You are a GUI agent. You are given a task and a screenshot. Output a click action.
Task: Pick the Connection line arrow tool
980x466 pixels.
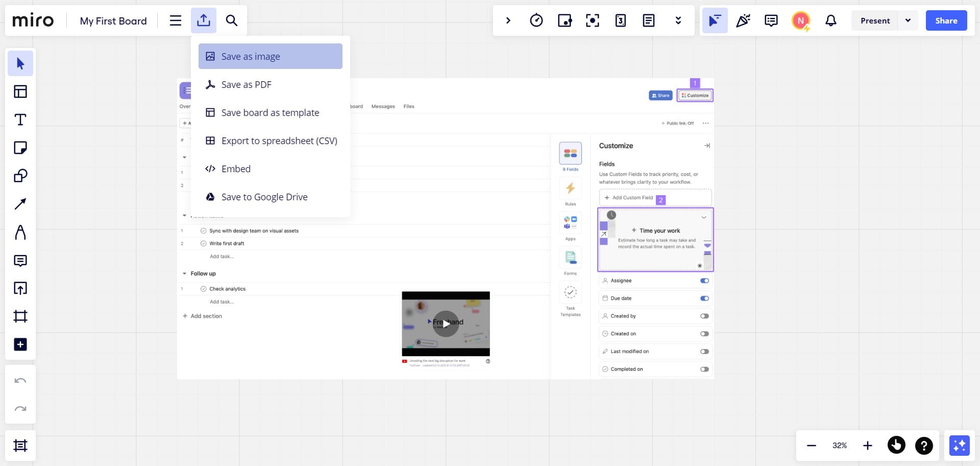pos(20,204)
